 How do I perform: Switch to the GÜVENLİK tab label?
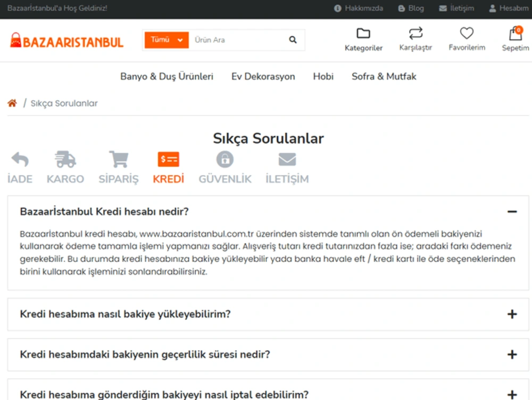click(x=225, y=179)
